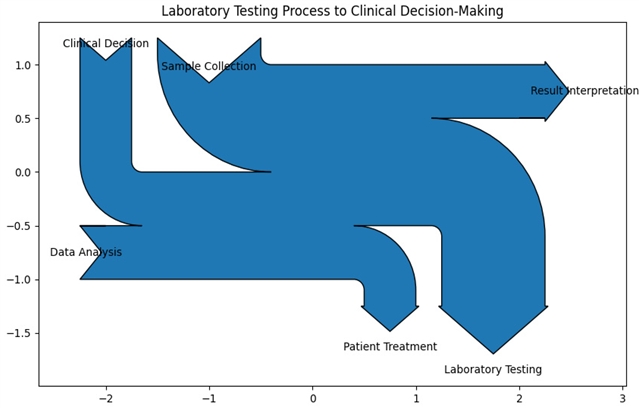Click the Result Interpretation label
639x409 pixels.
(584, 91)
